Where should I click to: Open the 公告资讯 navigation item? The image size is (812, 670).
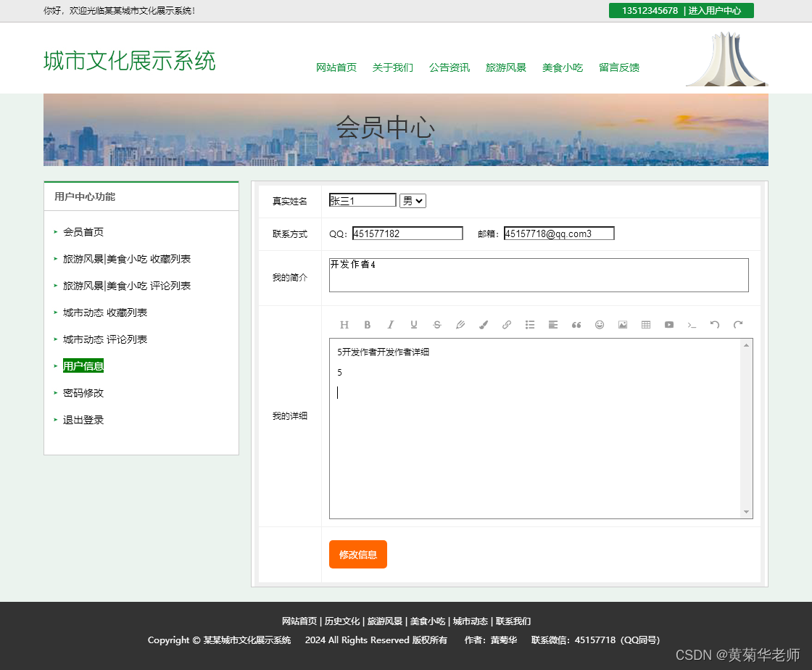click(x=449, y=67)
